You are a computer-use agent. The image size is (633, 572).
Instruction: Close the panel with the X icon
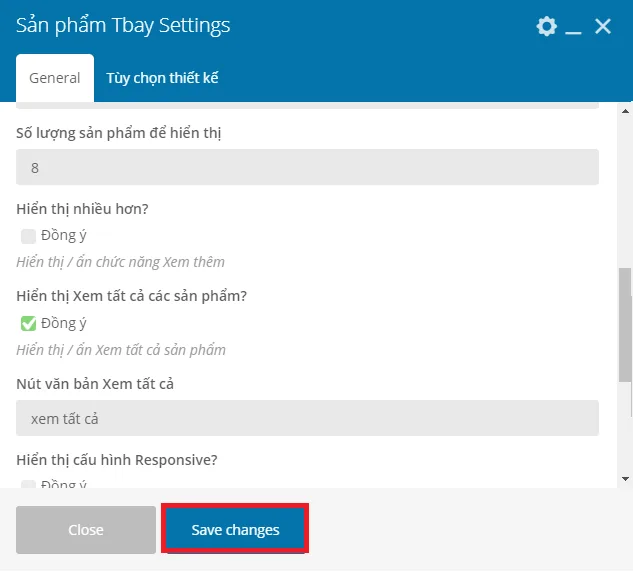pyautogui.click(x=603, y=27)
